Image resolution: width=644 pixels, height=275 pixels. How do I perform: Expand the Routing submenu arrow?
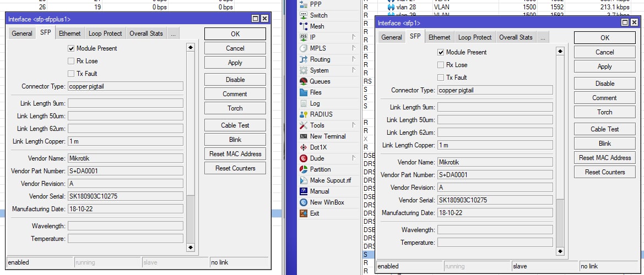coord(354,59)
